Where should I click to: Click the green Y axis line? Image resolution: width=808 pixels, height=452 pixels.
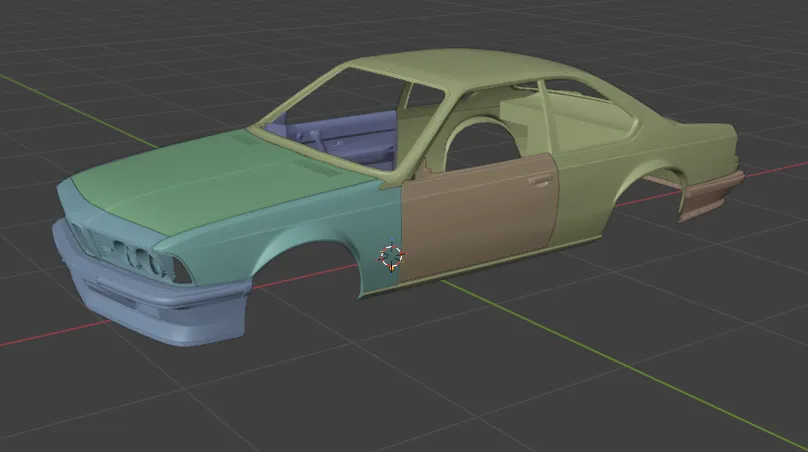point(600,360)
